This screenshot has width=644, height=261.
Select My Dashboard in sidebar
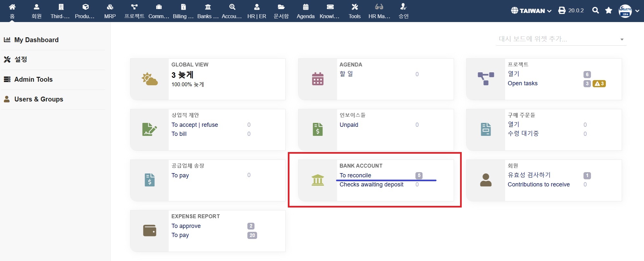[36, 40]
